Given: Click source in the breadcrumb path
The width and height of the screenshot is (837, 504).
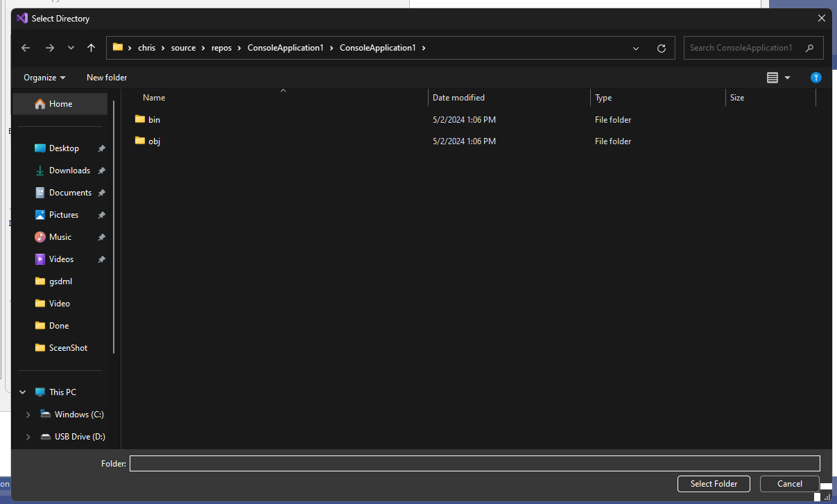Looking at the screenshot, I should pyautogui.click(x=184, y=48).
